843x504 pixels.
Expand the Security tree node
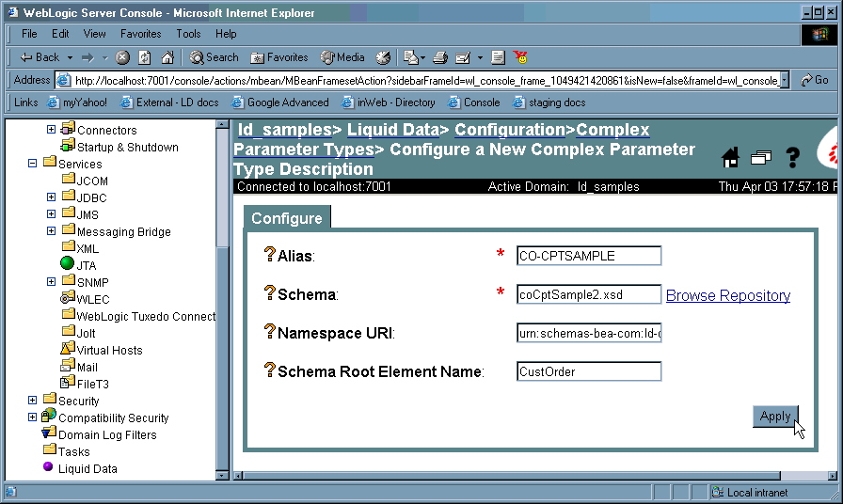click(32, 401)
